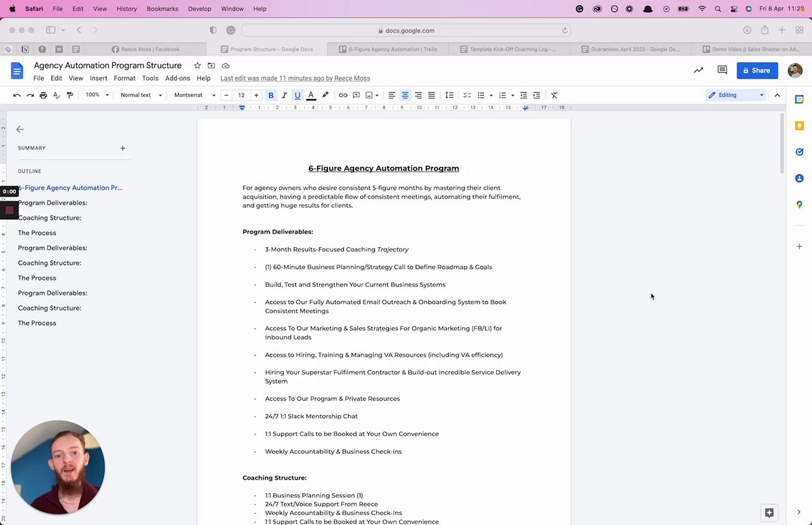Add a comment using the toolbar icon

[357, 95]
